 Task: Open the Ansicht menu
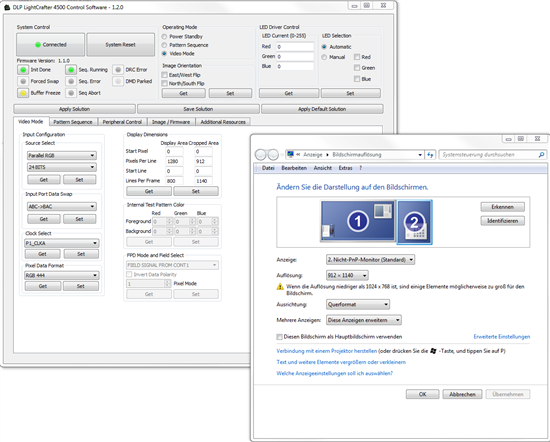(323, 168)
